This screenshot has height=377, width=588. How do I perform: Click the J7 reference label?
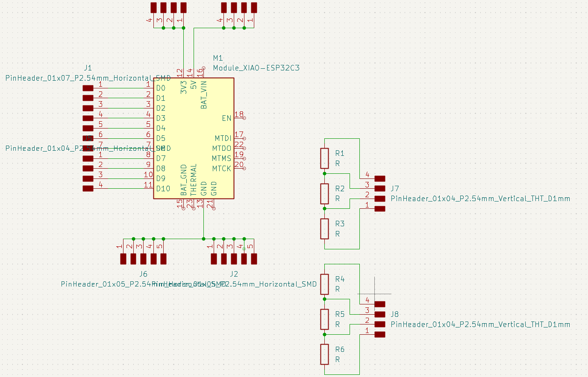click(x=395, y=188)
